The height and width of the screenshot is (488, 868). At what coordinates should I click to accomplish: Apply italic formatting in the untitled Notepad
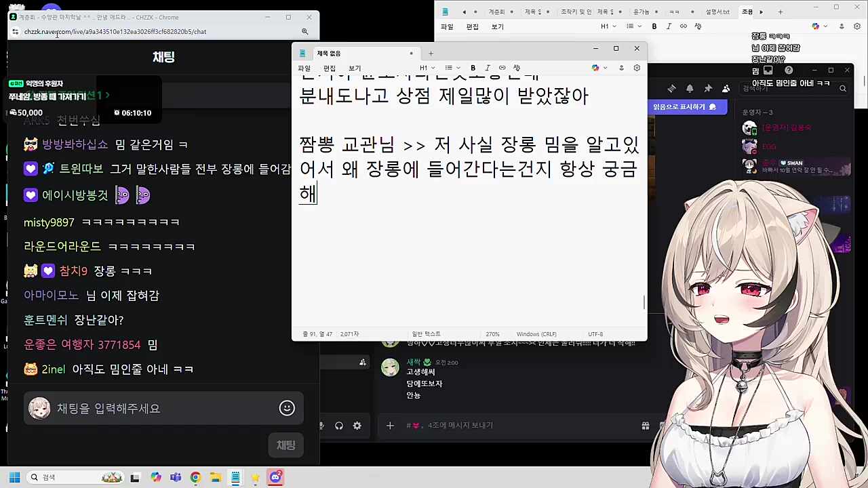coord(487,68)
